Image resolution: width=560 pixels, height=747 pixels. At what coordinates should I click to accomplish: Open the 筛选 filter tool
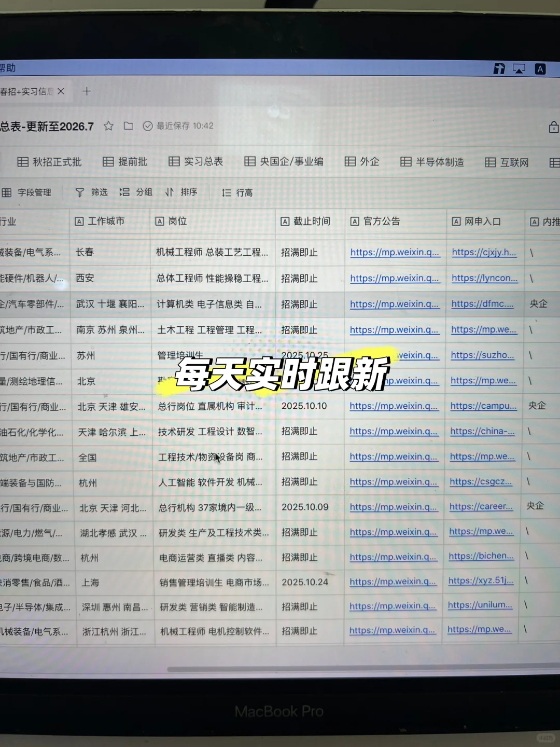pos(91,192)
